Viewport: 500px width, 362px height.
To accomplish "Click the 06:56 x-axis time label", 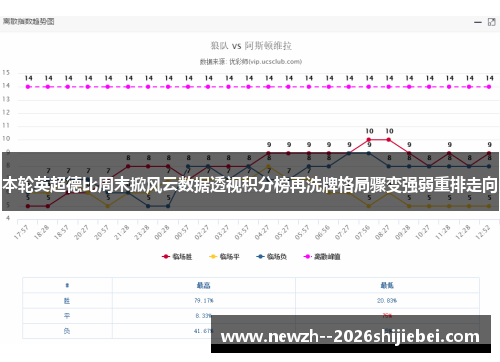I will coord(322,232).
